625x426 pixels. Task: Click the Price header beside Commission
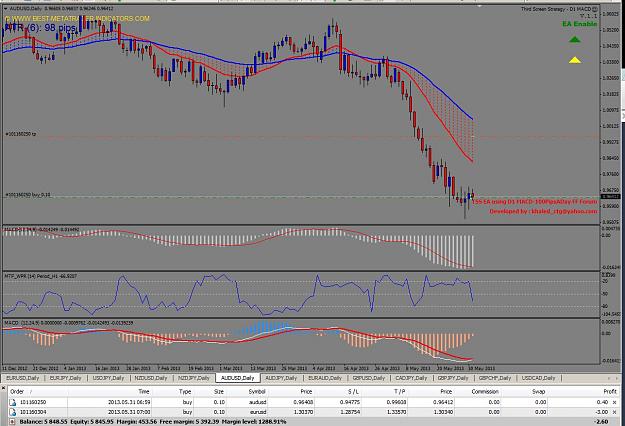446,392
